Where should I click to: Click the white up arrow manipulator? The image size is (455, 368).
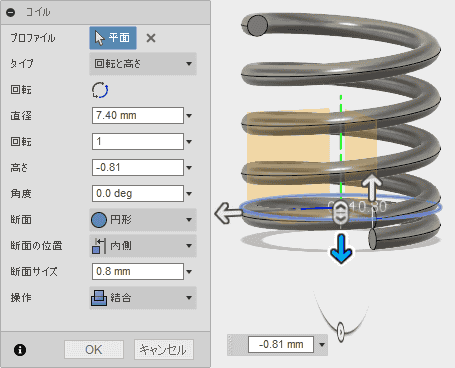pyautogui.click(x=372, y=188)
